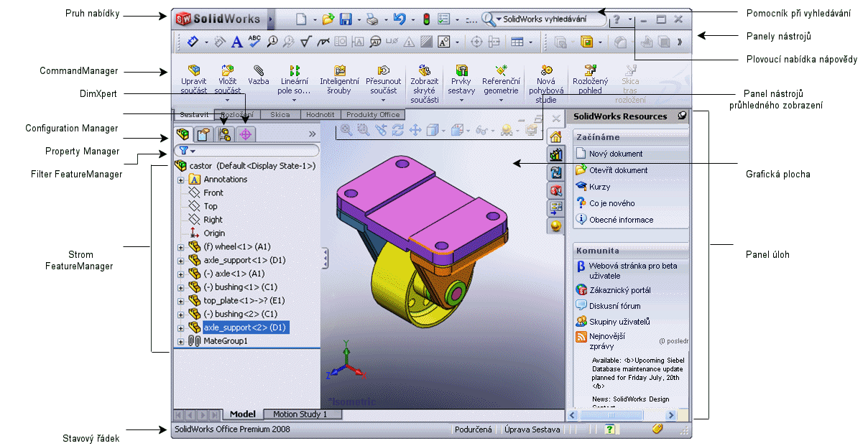Viewport: 868px width, 446px height.
Task: Open the Vložit součást dropdown arrow
Action: point(228,101)
